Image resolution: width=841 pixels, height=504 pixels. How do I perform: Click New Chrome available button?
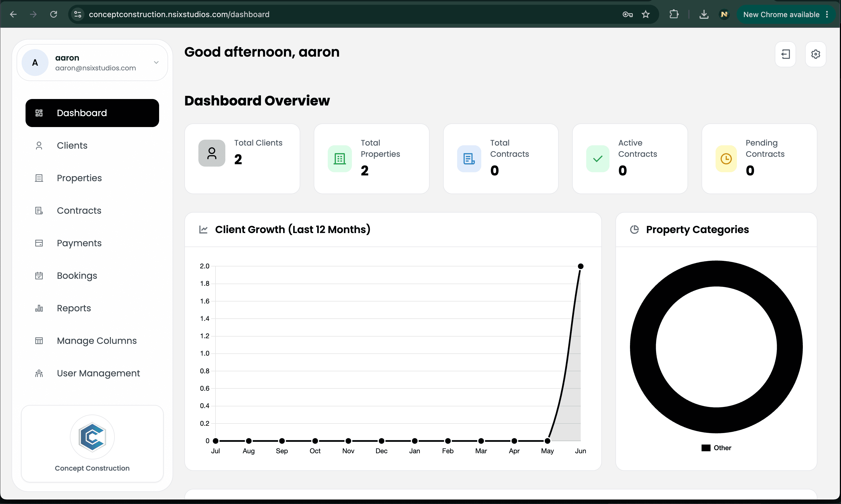(x=781, y=14)
